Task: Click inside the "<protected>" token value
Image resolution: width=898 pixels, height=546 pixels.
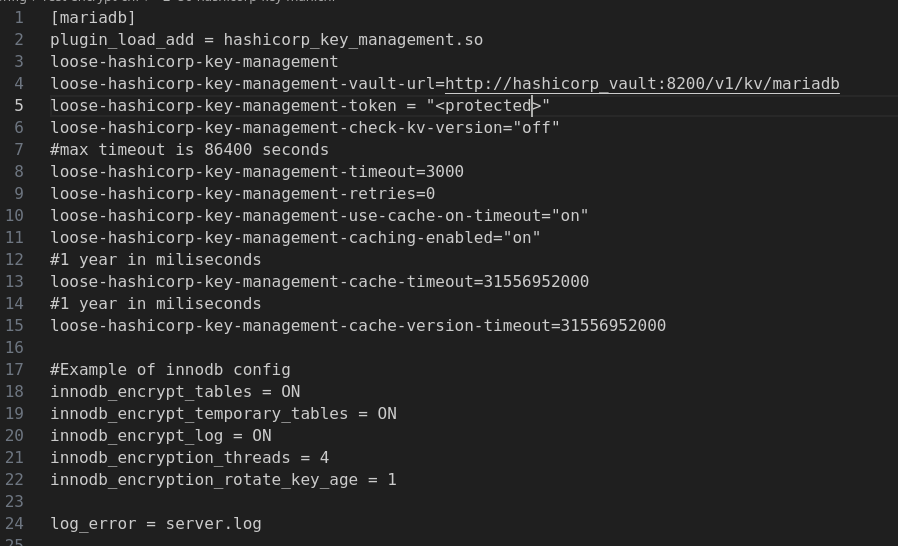Action: point(488,106)
